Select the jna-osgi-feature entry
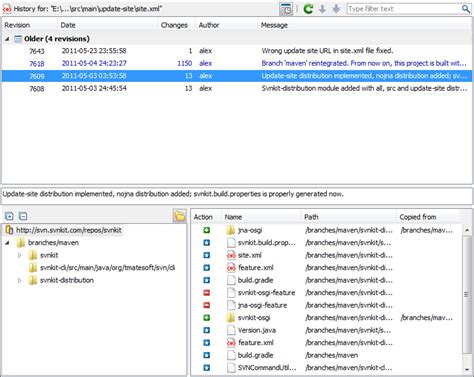 (262, 305)
